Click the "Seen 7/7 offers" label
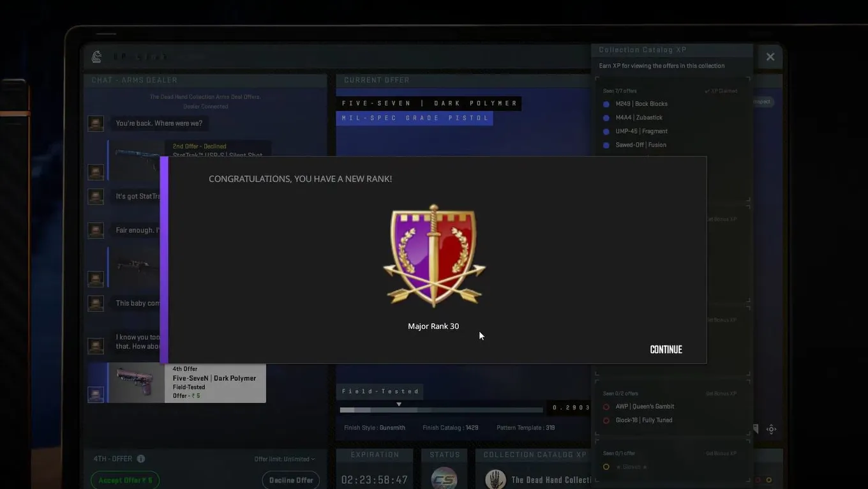The width and height of the screenshot is (868, 489). pyautogui.click(x=620, y=91)
